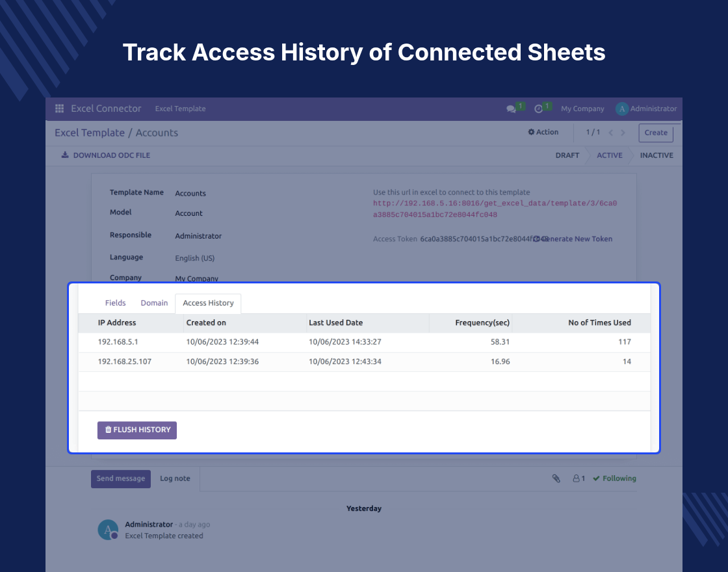The image size is (728, 572).
Task: Click the Send message button
Action: click(121, 478)
